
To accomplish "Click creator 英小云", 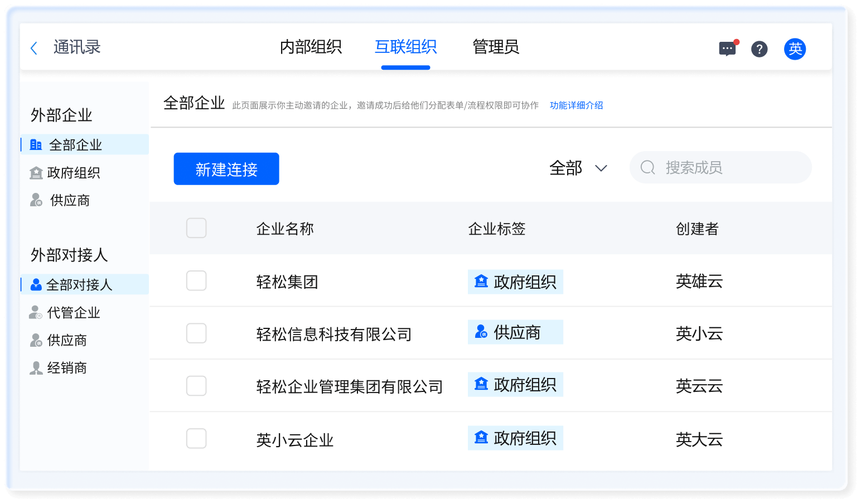I will pos(699,334).
